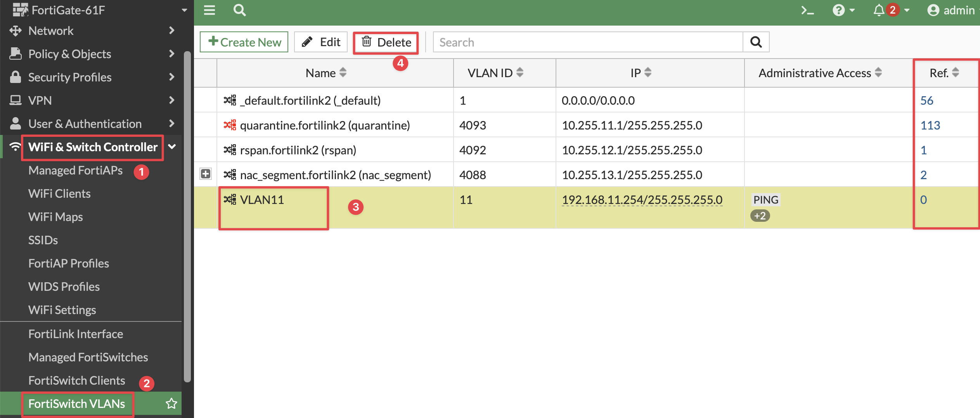The width and height of the screenshot is (980, 418).
Task: Open the admin user menu
Action: pyautogui.click(x=952, y=10)
